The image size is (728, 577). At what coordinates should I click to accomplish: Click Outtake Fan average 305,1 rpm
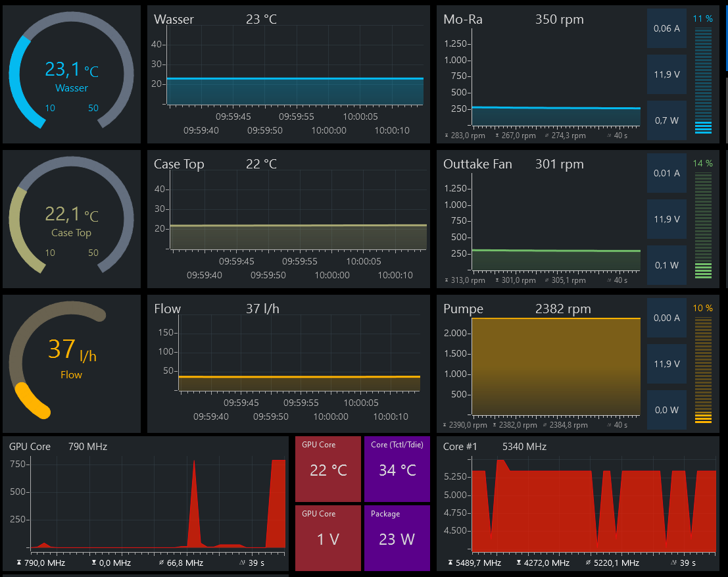pyautogui.click(x=565, y=280)
